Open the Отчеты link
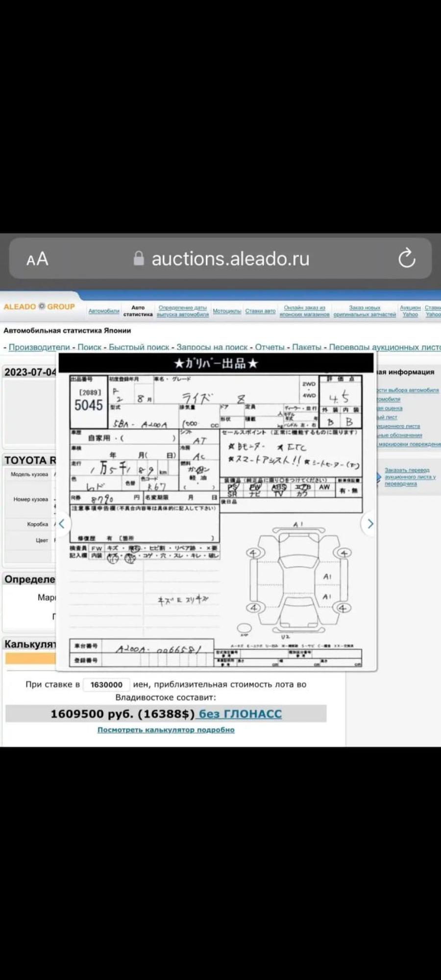441x980 pixels. pyautogui.click(x=269, y=347)
